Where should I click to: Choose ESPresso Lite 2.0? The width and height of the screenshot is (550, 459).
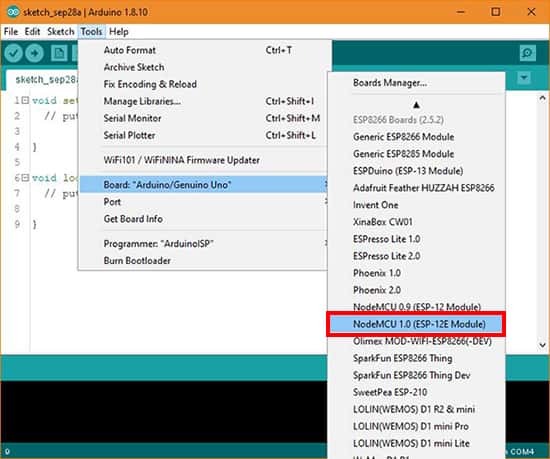tap(416, 256)
